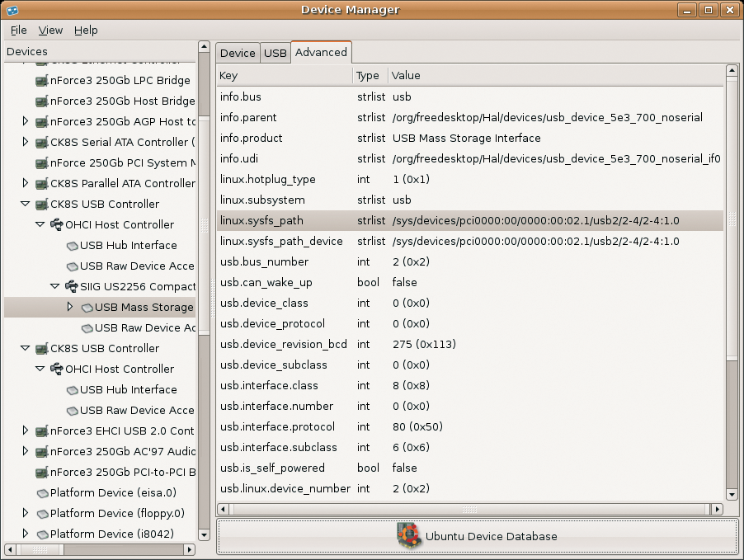Click the SIIG US2256 Compact USB icon
The image size is (744, 560).
(x=72, y=287)
